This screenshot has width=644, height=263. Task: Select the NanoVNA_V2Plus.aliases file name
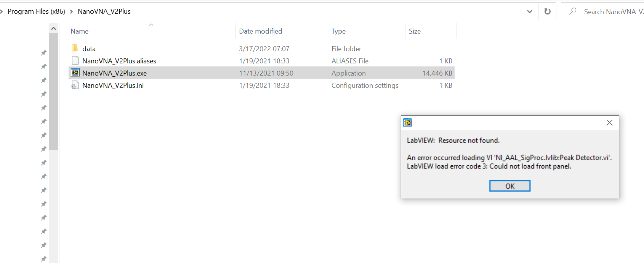pos(119,61)
